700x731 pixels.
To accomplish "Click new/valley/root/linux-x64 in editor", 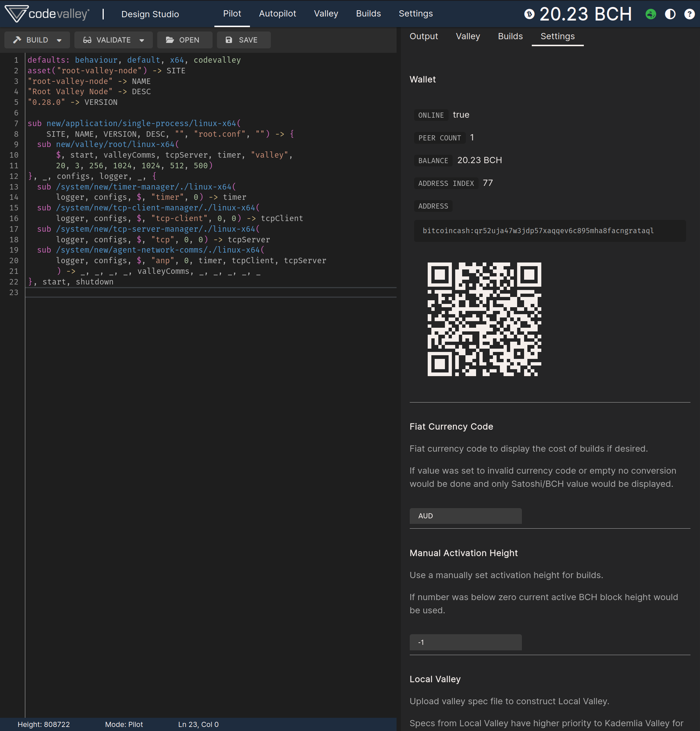I will 115,144.
